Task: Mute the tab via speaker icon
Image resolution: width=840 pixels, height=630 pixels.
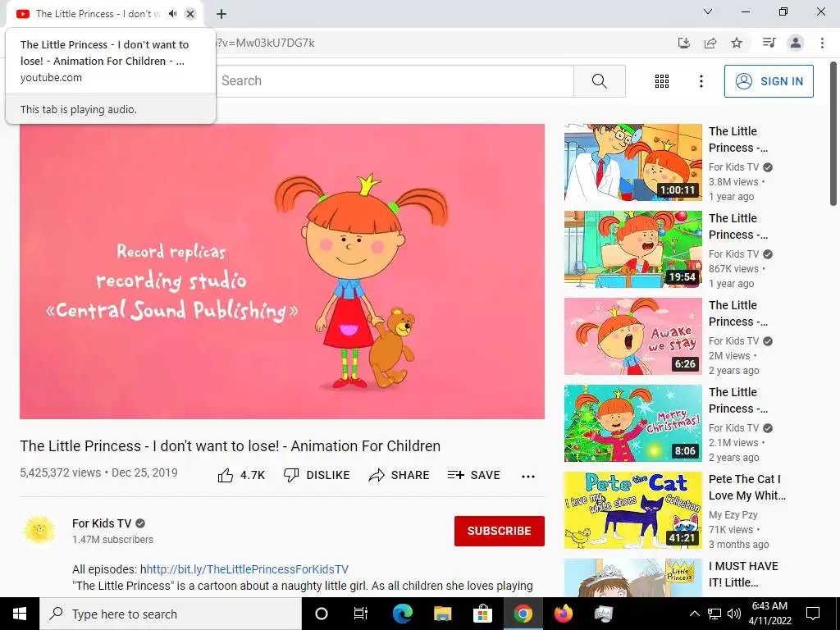Action: pos(172,13)
